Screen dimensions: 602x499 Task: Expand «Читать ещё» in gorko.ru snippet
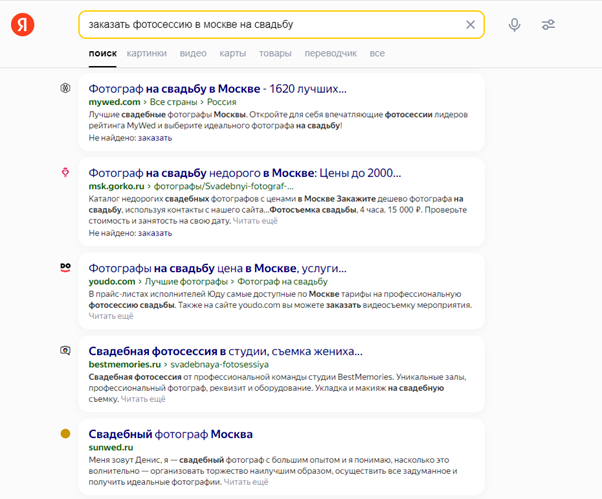(x=255, y=221)
